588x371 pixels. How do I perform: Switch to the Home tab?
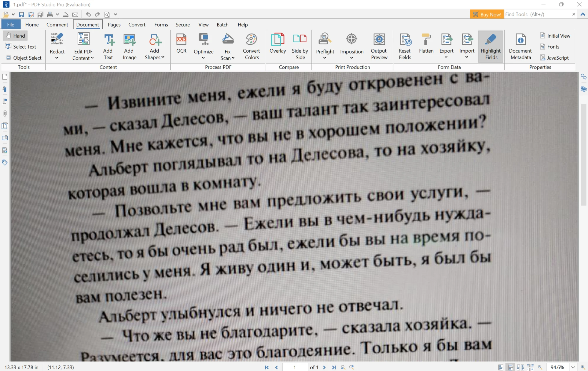[x=32, y=24]
